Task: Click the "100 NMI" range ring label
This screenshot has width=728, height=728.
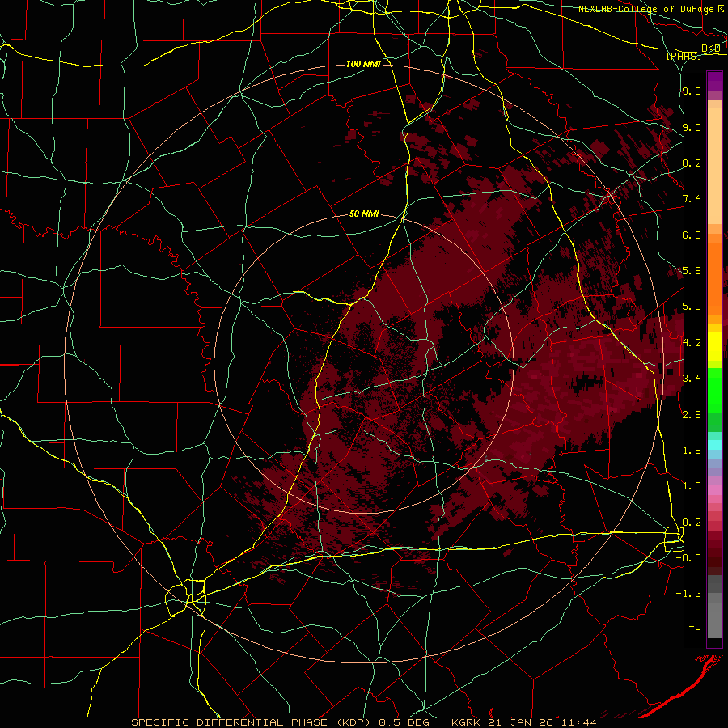Action: pos(363,64)
